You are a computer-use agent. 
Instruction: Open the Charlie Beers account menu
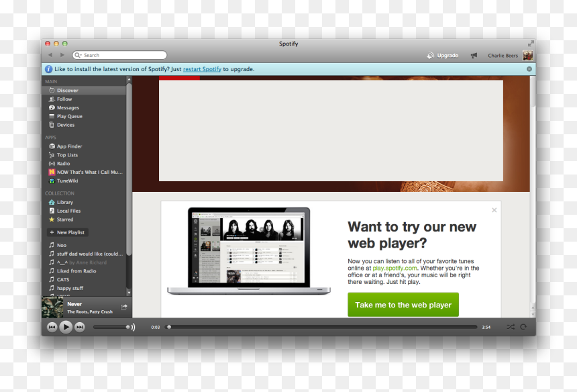click(x=503, y=56)
